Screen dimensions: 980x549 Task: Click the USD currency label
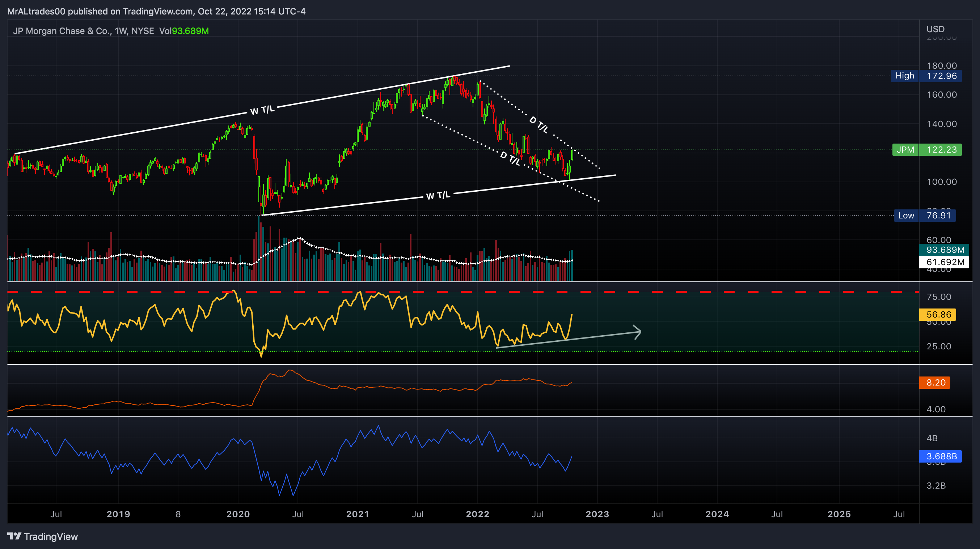point(935,29)
